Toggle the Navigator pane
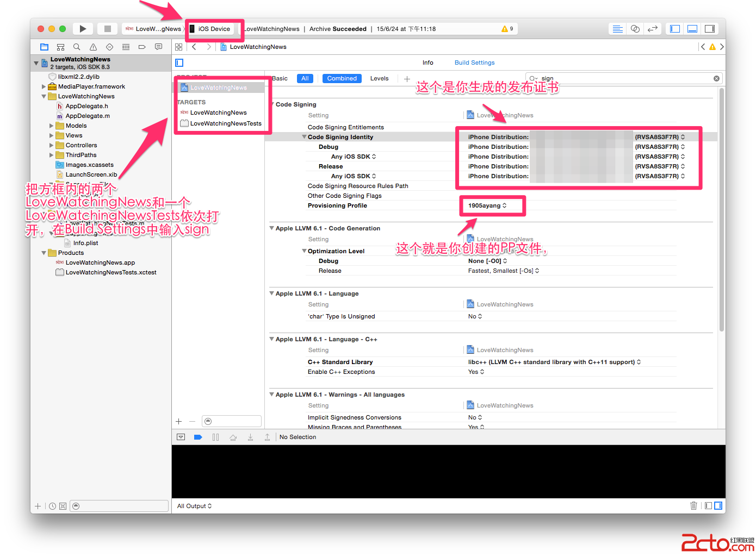The width and height of the screenshot is (756, 557). 675,29
